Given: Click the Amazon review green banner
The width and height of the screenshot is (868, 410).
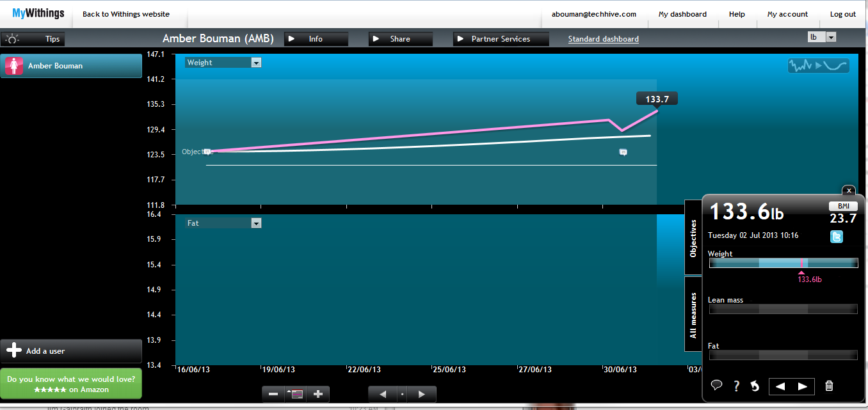Looking at the screenshot, I should click(71, 384).
